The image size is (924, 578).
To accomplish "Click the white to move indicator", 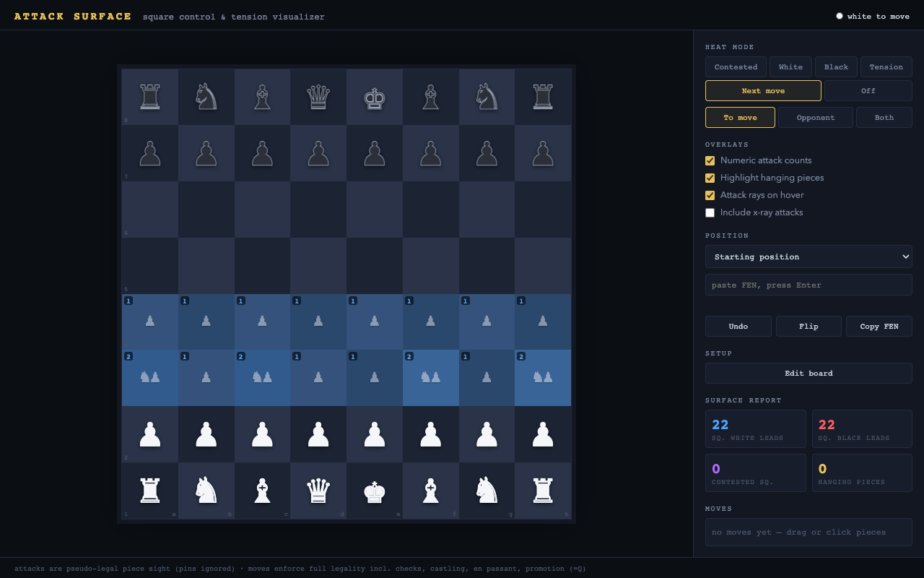I will point(873,16).
